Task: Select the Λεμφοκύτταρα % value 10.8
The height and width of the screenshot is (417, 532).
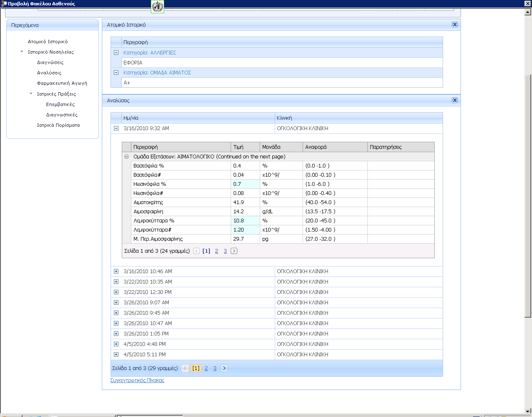Action: point(245,220)
